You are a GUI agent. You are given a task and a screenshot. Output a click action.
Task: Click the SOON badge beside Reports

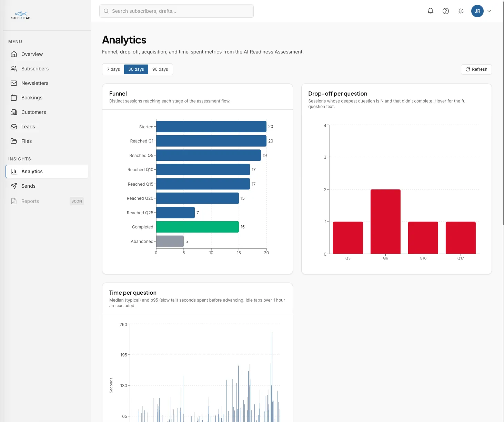click(x=77, y=201)
